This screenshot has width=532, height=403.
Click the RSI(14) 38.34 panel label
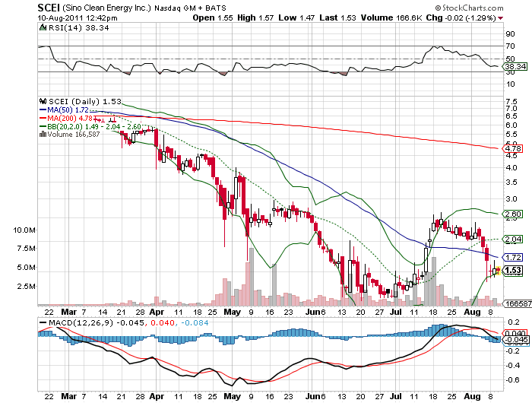pos(79,28)
